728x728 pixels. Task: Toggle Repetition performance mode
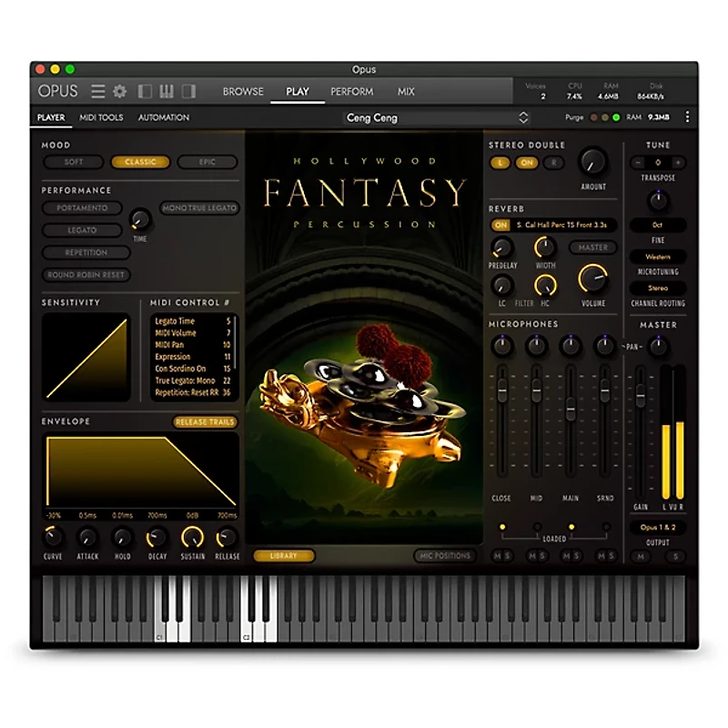(86, 253)
